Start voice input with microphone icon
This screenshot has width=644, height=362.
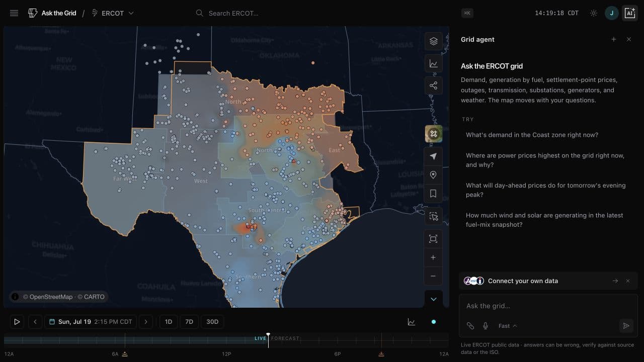click(x=486, y=326)
